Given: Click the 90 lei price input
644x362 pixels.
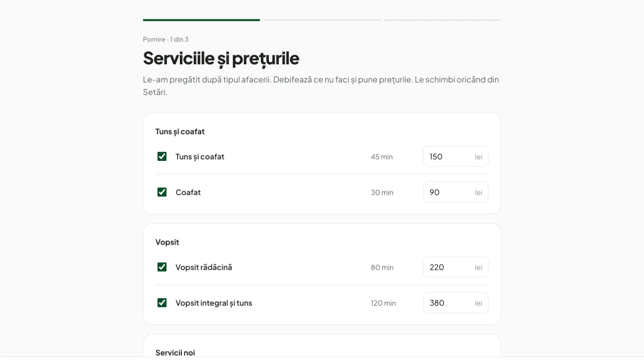Looking at the screenshot, I should click(x=456, y=192).
